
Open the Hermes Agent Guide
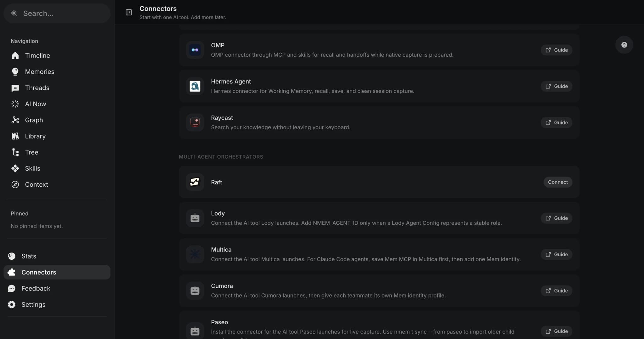pos(556,86)
